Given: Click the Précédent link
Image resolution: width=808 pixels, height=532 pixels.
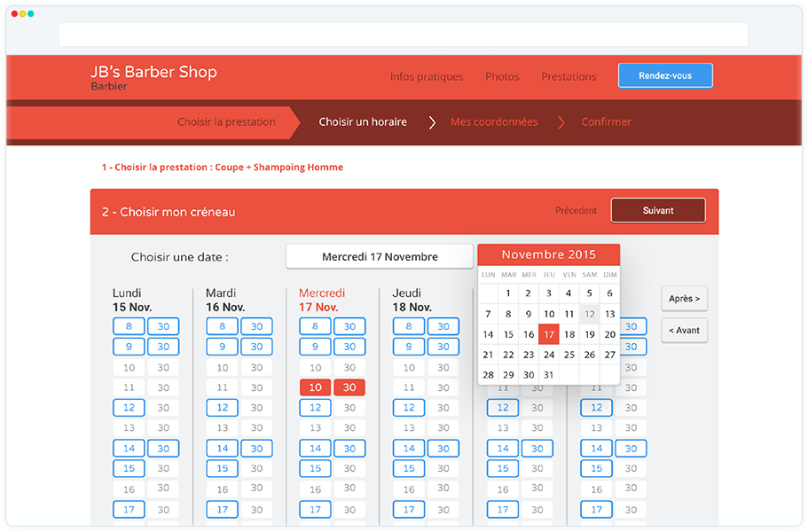Looking at the screenshot, I should pos(576,211).
